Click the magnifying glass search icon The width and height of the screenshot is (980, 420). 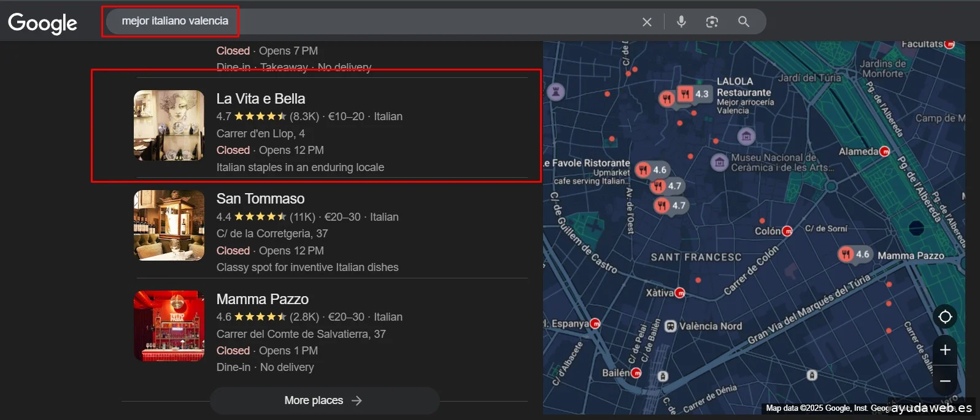743,22
